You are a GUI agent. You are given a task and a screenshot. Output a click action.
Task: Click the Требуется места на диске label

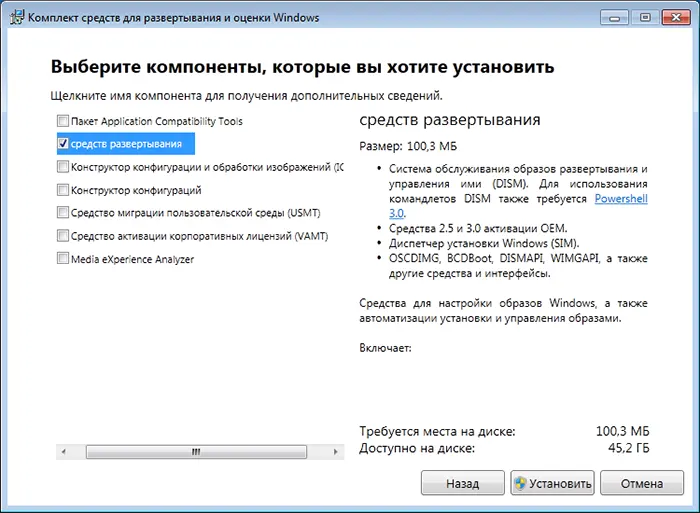tap(438, 431)
